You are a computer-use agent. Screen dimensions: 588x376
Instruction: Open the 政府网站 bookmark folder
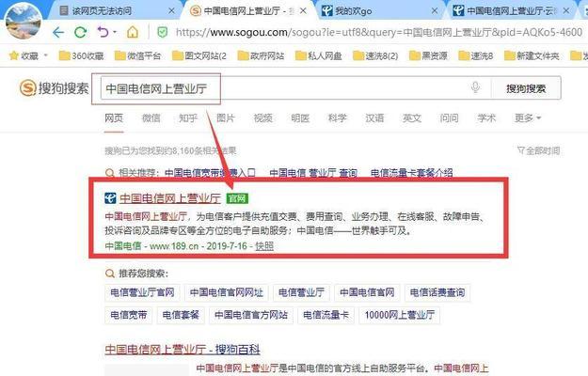coord(261,55)
